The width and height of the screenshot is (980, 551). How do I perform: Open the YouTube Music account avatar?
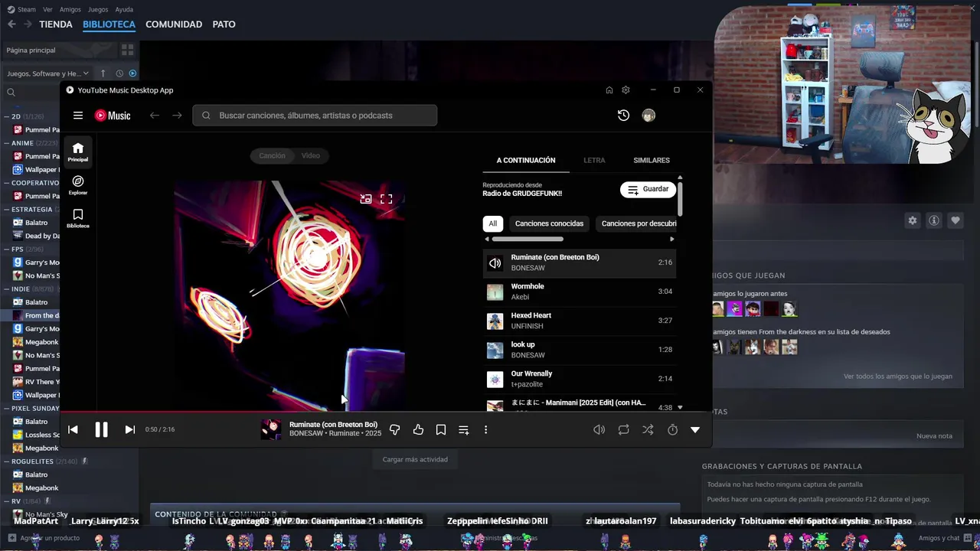[x=648, y=116]
